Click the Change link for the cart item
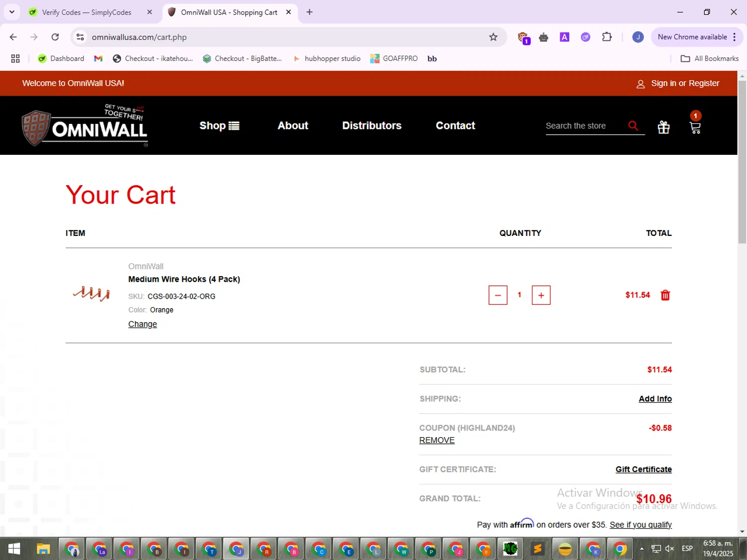This screenshot has width=747, height=560. [x=142, y=324]
